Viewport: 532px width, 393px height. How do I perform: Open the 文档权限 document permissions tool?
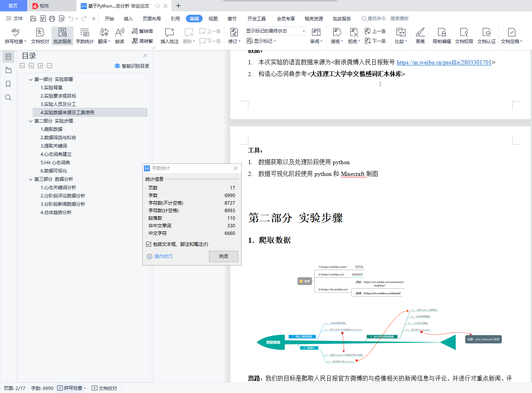click(x=464, y=36)
